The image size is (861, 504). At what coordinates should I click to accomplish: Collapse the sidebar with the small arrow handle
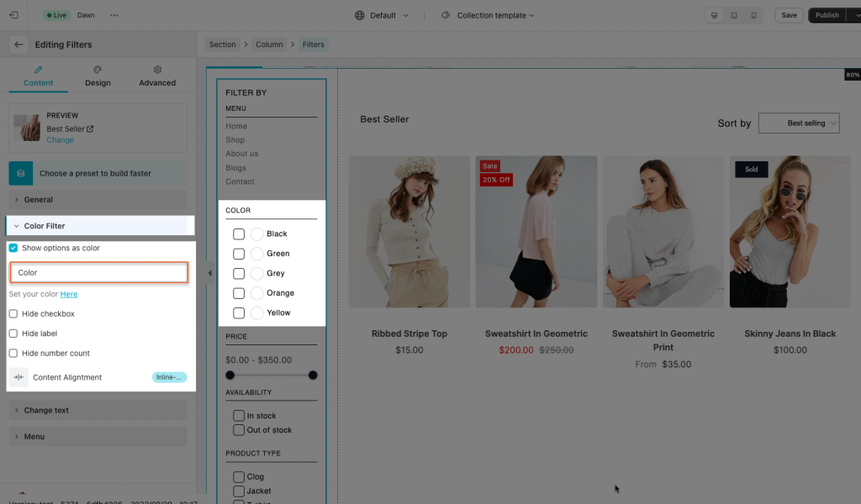tap(209, 272)
